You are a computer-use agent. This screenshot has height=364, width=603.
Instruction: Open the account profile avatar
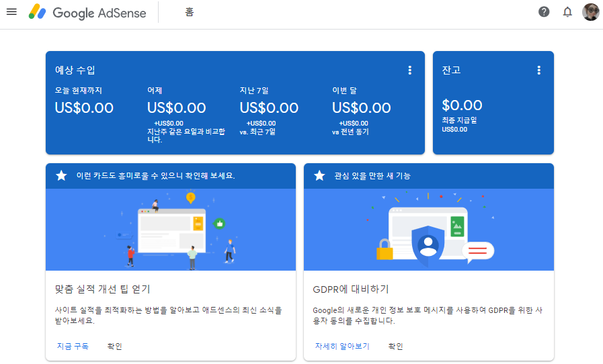[x=591, y=12]
